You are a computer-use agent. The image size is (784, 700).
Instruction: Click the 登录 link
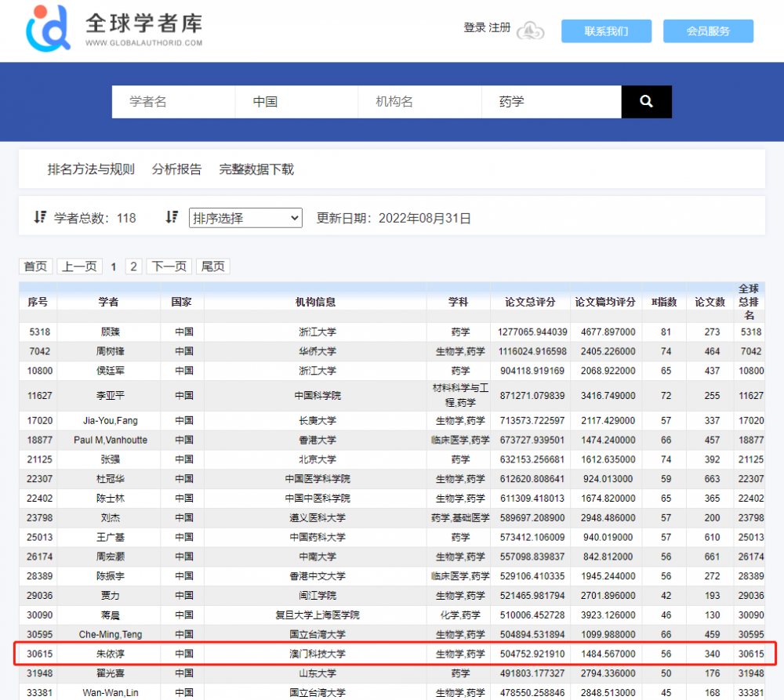coord(474,28)
